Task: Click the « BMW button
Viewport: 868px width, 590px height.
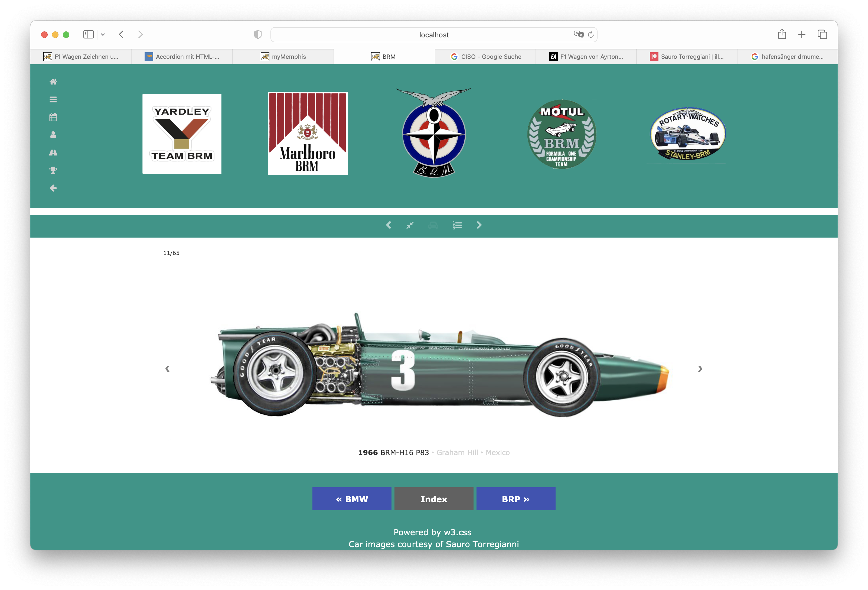Action: click(352, 499)
